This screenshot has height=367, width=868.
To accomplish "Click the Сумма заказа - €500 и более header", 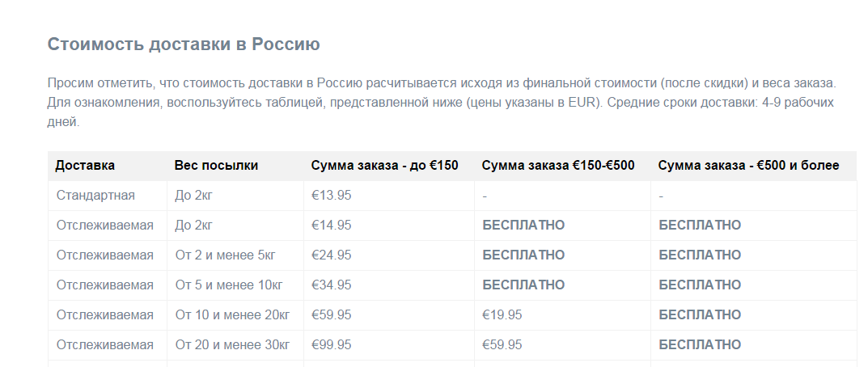I will [748, 166].
